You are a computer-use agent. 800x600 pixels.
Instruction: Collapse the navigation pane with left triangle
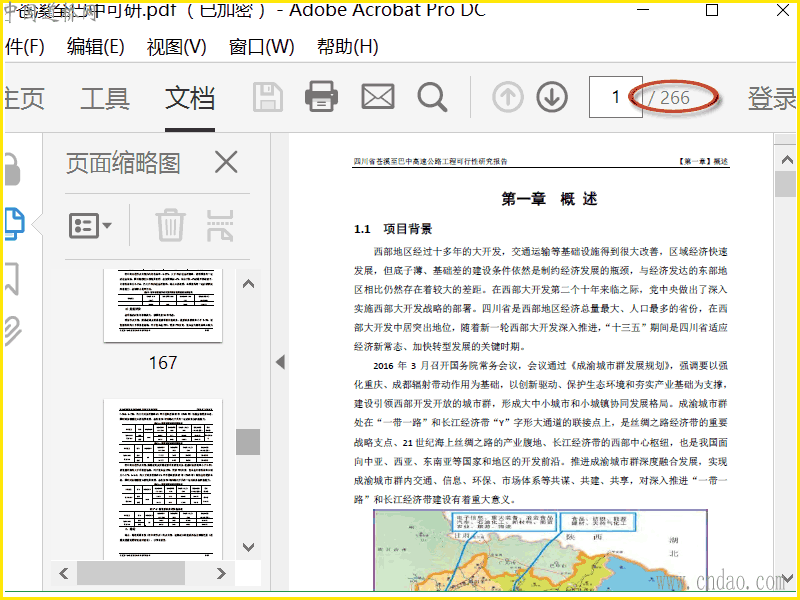(x=280, y=362)
